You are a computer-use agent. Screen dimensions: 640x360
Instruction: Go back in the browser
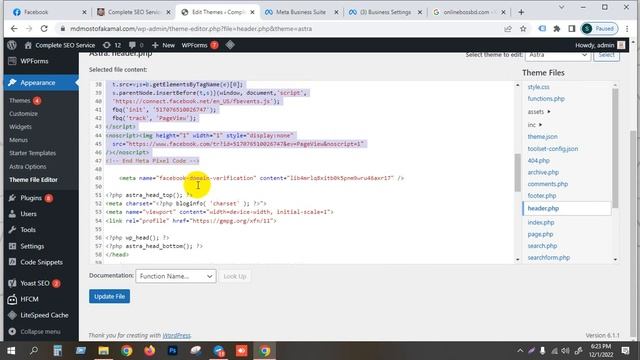click(x=14, y=29)
